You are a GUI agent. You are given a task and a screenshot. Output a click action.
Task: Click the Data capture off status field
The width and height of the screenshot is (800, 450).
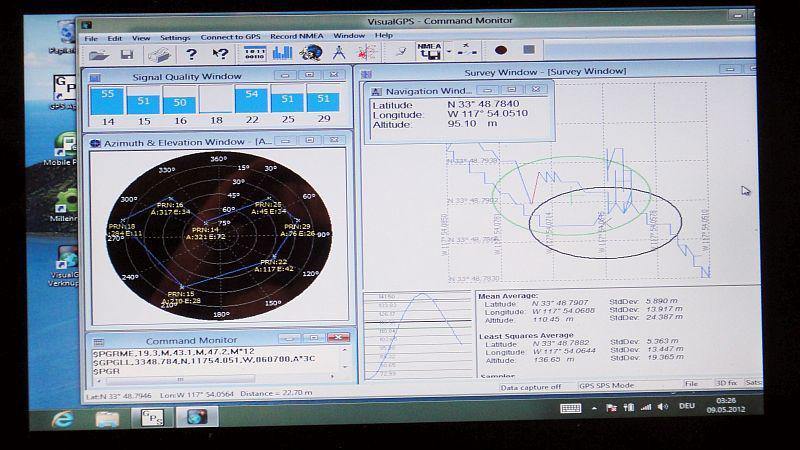531,387
